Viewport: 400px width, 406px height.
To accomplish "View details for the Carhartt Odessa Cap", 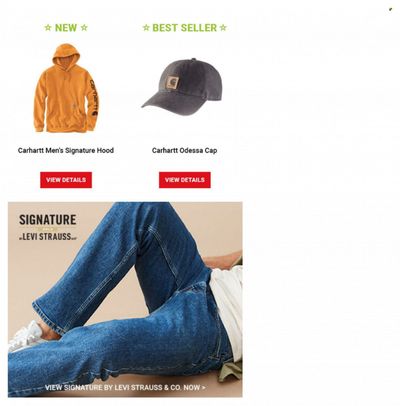I will (185, 180).
